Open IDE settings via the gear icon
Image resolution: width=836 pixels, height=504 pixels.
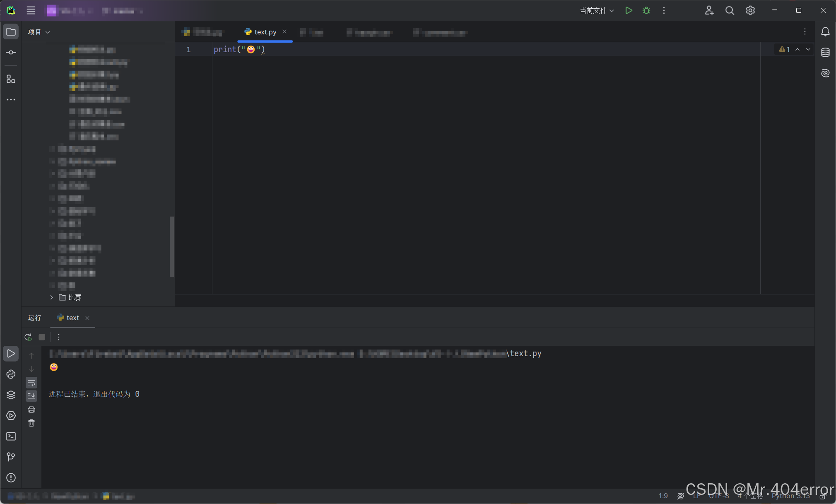[x=750, y=10]
